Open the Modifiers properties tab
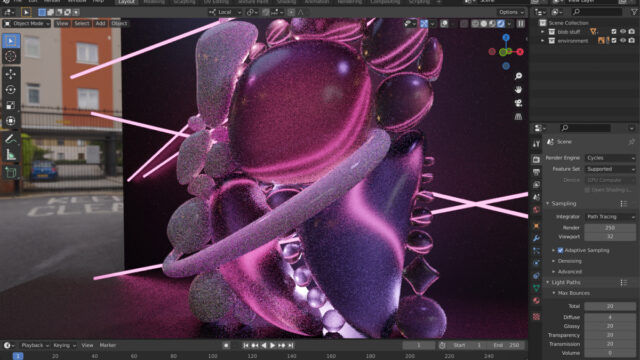Viewport: 640px width, 360px height. [x=536, y=238]
